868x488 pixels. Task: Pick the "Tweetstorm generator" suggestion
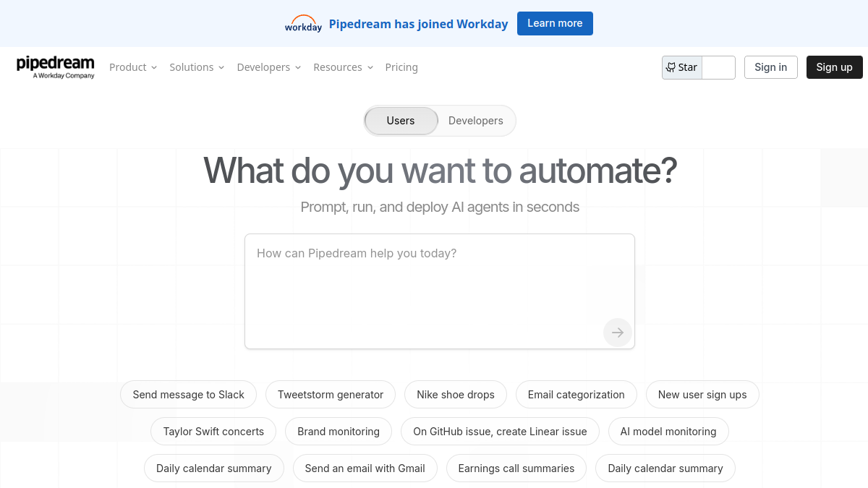tap(331, 395)
